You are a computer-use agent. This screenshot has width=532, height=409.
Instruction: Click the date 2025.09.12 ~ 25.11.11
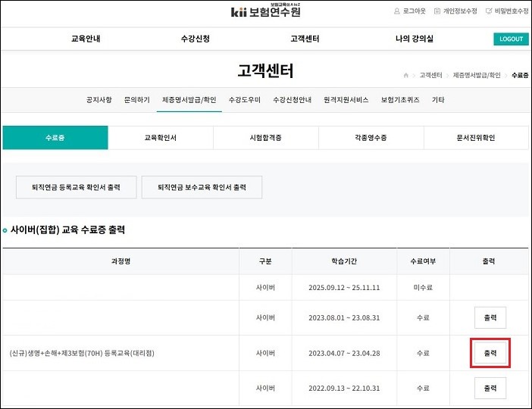344,288
